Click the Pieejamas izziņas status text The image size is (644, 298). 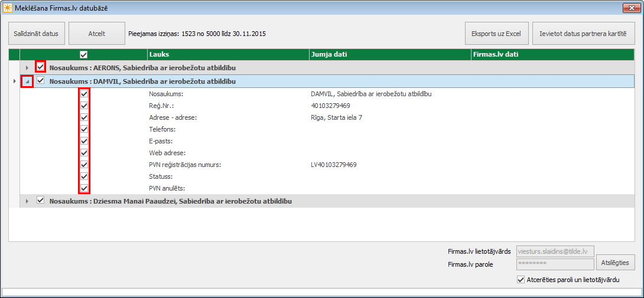pos(197,34)
